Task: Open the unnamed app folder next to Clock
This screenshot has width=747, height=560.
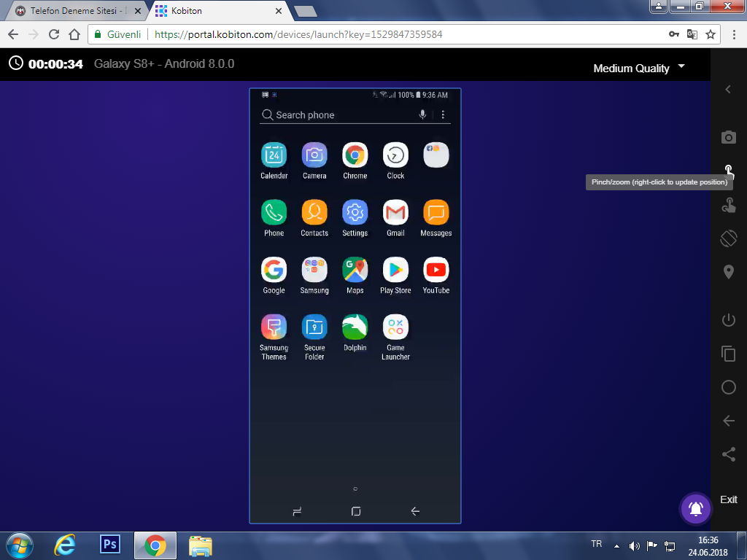Action: [436, 155]
